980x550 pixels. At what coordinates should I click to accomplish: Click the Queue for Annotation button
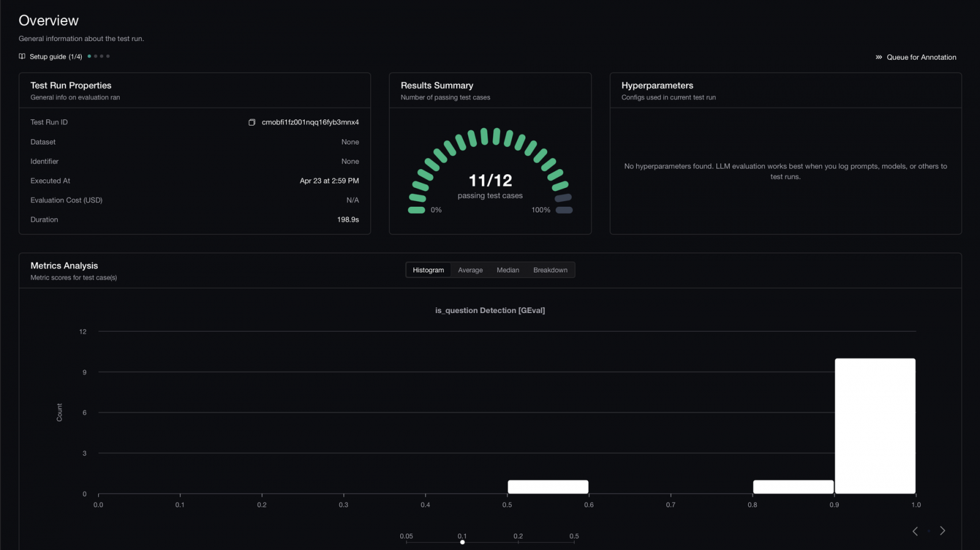pos(916,57)
